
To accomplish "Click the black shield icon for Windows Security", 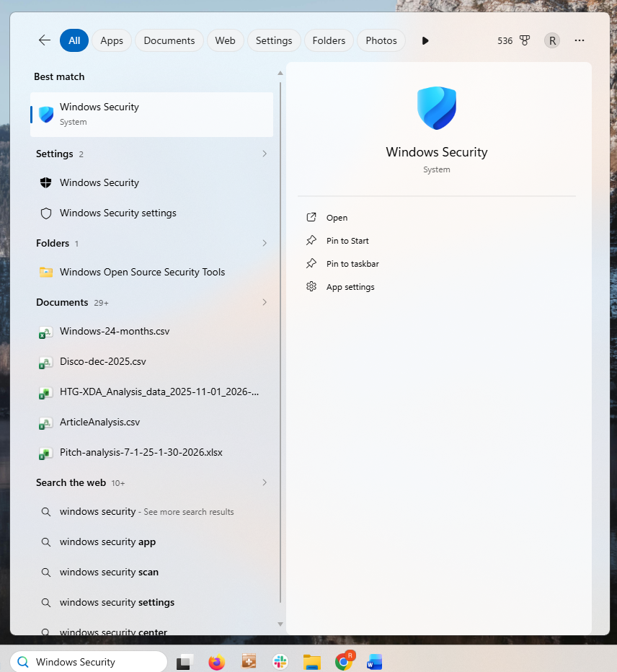I will pos(46,182).
